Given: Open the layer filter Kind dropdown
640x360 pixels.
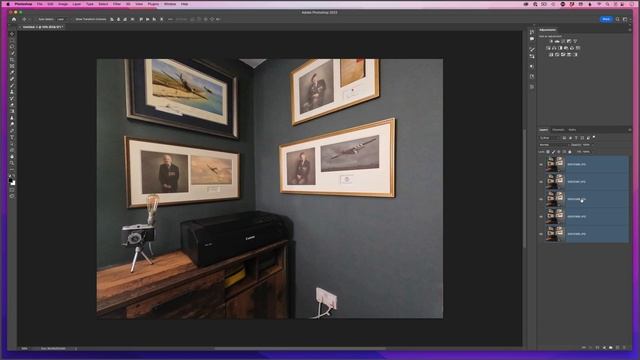Looking at the screenshot, I should pyautogui.click(x=549, y=138).
